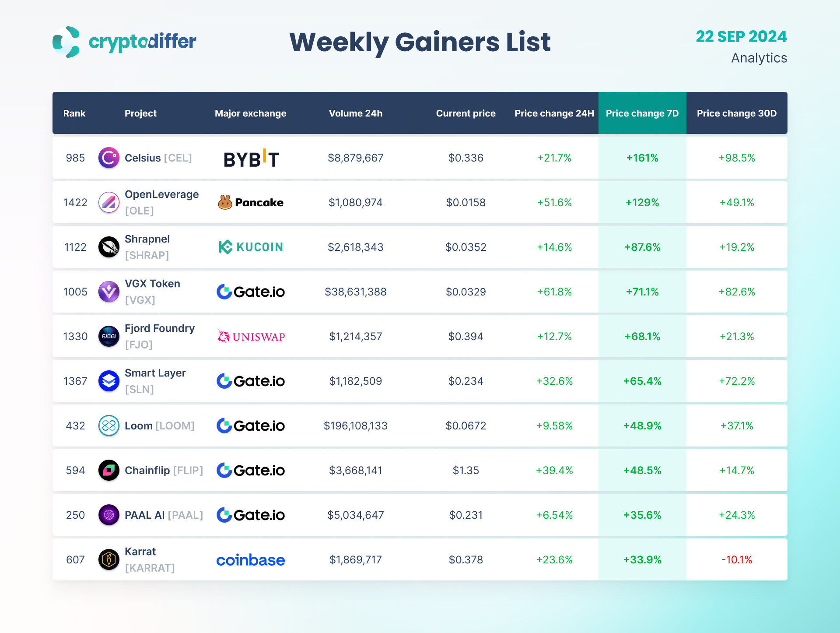Select the Volume 24h column header
This screenshot has height=633, width=840.
355,113
